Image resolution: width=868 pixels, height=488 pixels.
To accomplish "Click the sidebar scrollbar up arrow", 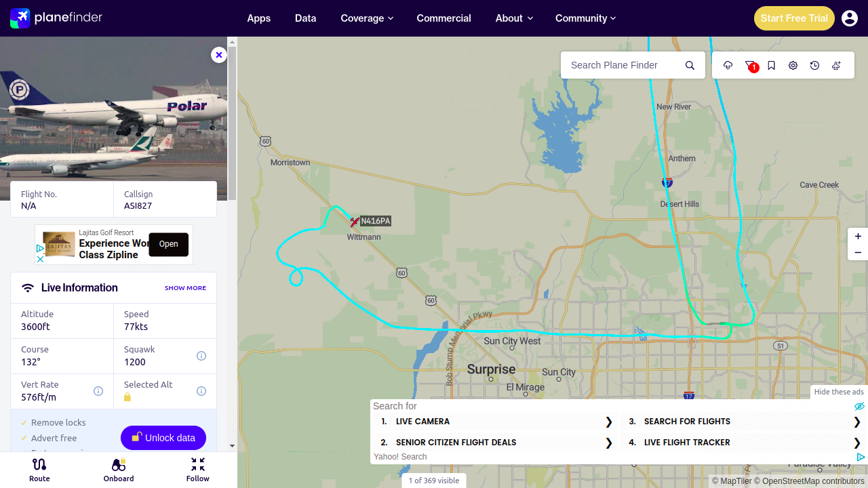I will point(232,41).
